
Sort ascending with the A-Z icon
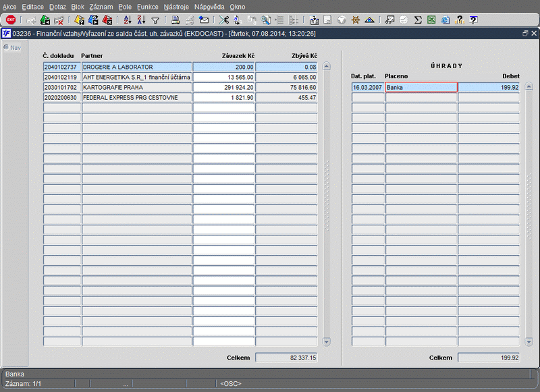[x=128, y=20]
